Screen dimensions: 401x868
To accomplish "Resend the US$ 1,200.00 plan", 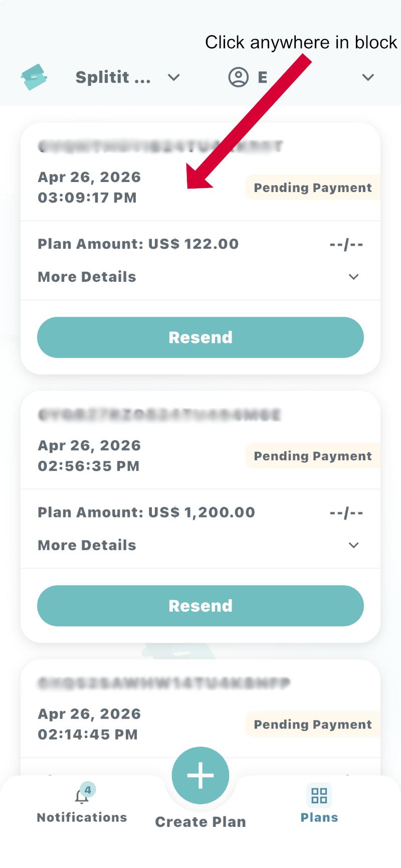I will point(200,606).
